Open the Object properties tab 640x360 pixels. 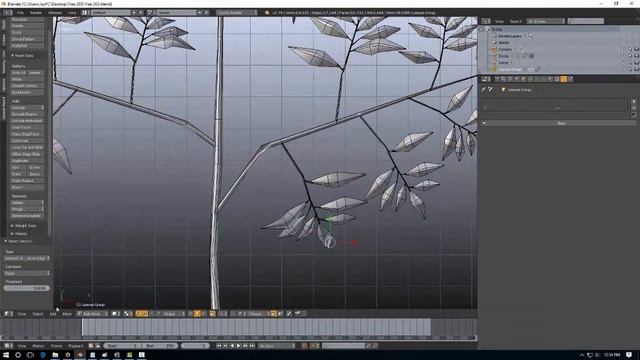tap(524, 79)
